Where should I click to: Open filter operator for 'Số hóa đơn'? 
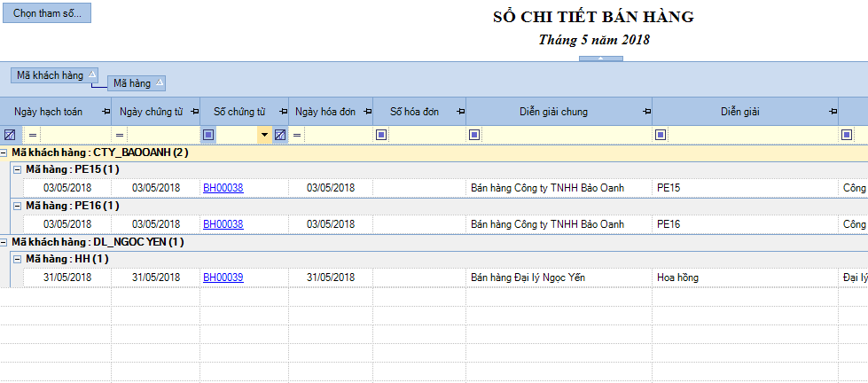[x=381, y=135]
